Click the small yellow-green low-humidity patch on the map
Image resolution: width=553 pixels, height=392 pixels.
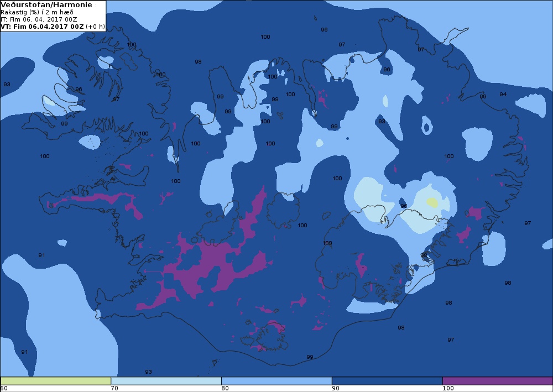click(x=432, y=203)
